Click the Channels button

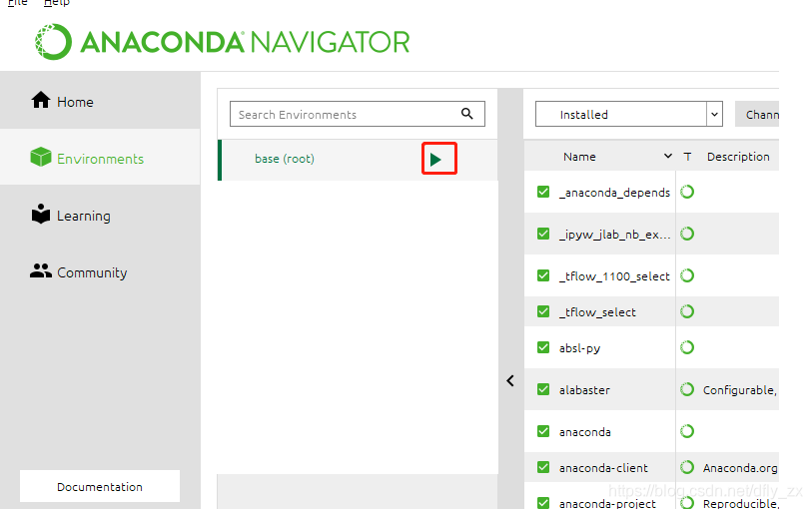[757, 115]
